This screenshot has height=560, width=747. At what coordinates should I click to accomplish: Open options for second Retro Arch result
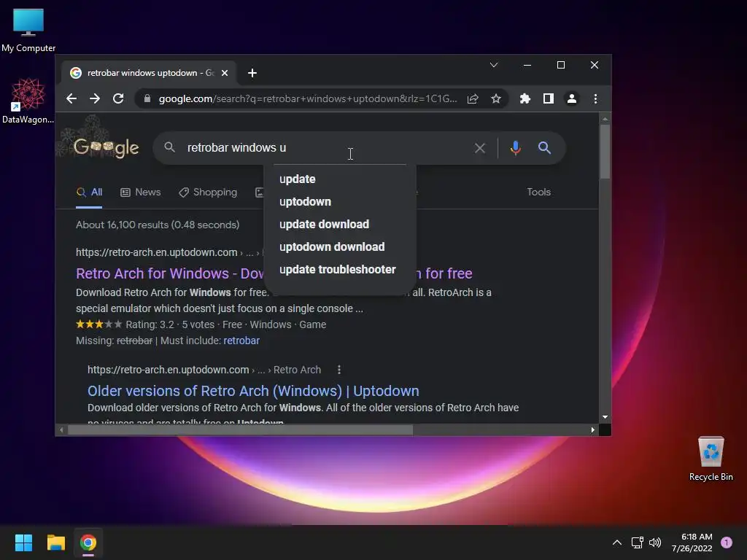(x=339, y=370)
